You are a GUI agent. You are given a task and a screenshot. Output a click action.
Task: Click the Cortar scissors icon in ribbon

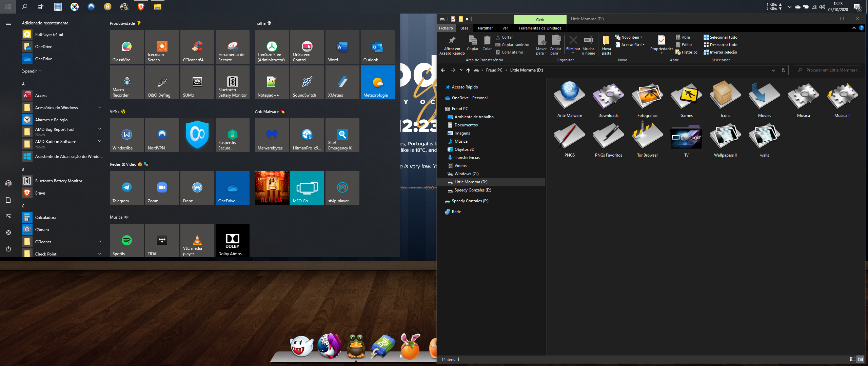tap(498, 37)
